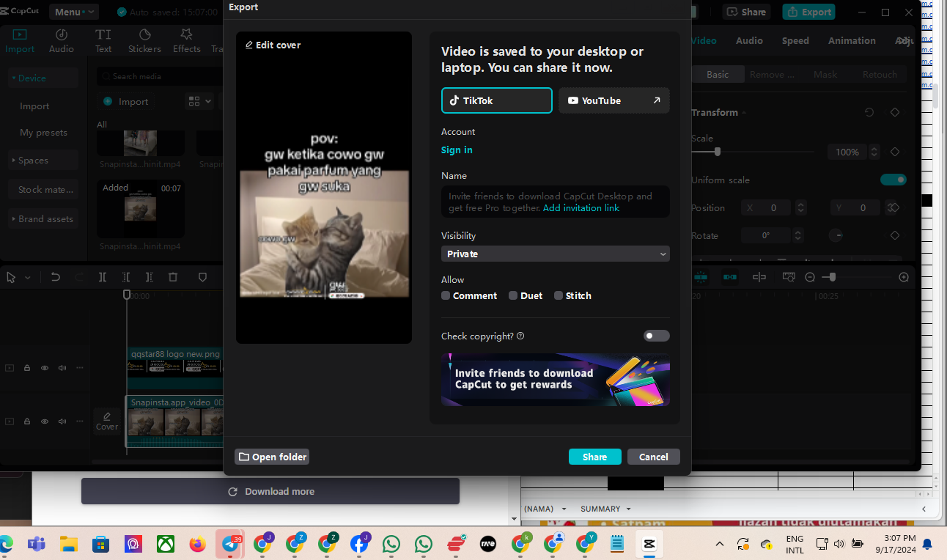Image resolution: width=947 pixels, height=560 pixels.
Task: Open the Effects tab
Action: 187,40
